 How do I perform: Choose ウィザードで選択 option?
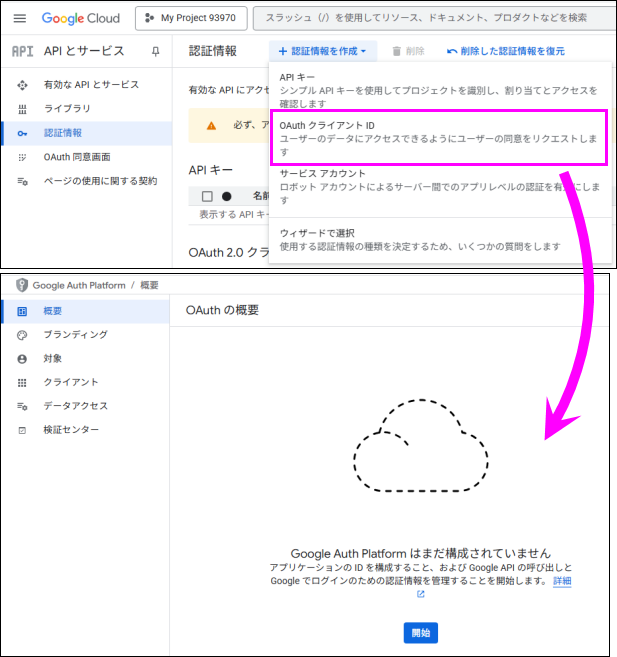[x=440, y=240]
